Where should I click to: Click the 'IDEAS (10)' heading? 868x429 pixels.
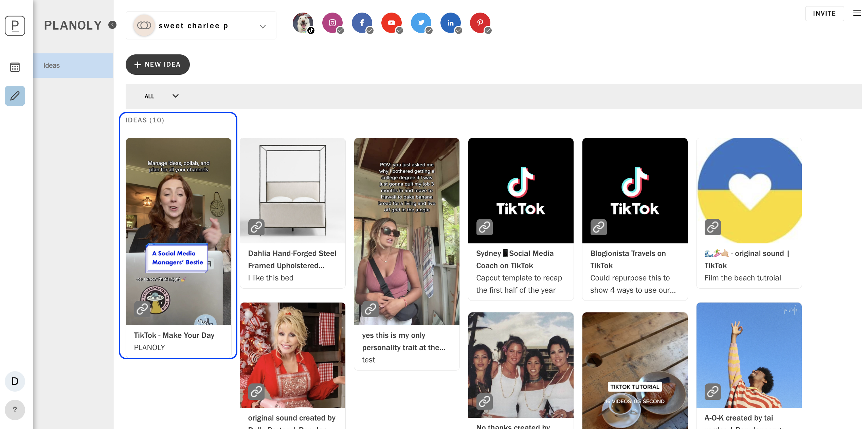click(x=145, y=120)
